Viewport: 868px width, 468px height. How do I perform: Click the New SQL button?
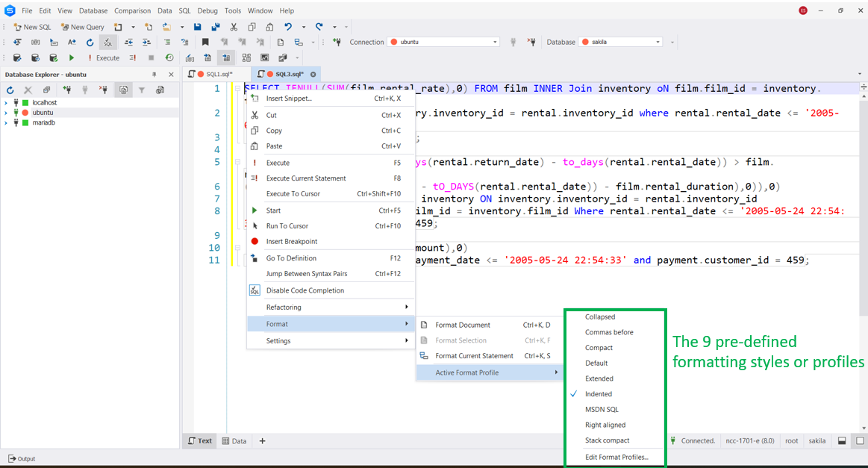click(32, 27)
